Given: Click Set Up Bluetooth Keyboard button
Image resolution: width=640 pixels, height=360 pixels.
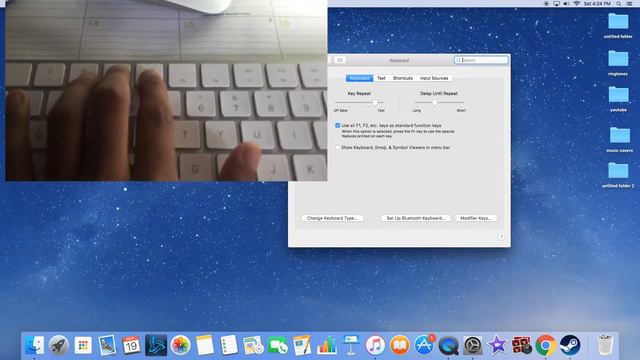Looking at the screenshot, I should click(x=416, y=218).
